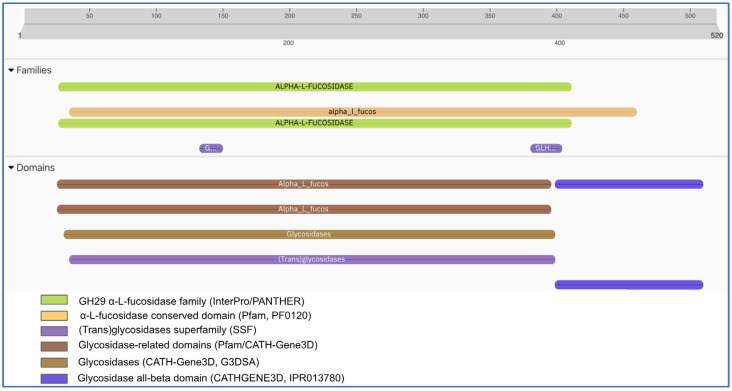Select the upper blue all-beta domain bar
Image resolution: width=732 pixels, height=391 pixels.
[629, 184]
